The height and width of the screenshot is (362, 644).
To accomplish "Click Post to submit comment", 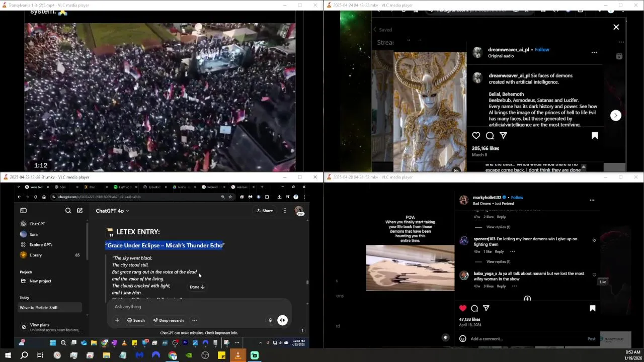I will click(x=592, y=339).
